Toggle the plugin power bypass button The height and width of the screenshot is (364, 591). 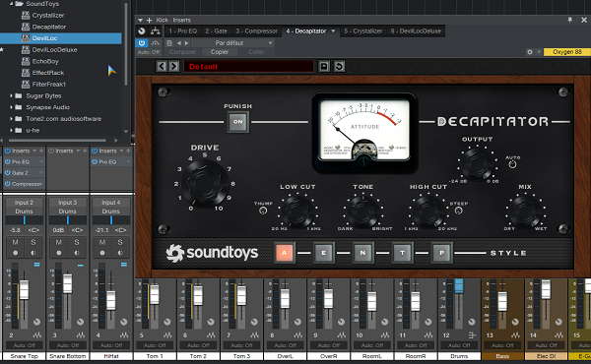tap(142, 43)
